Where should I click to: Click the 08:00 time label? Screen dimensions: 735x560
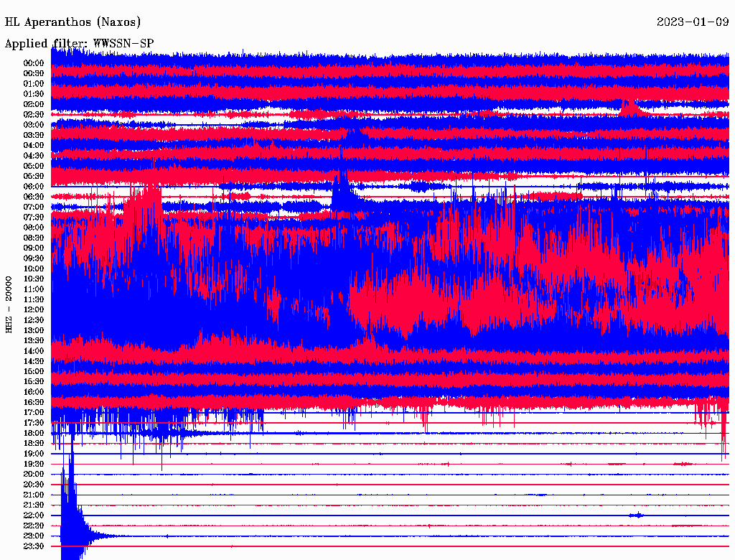34,228
